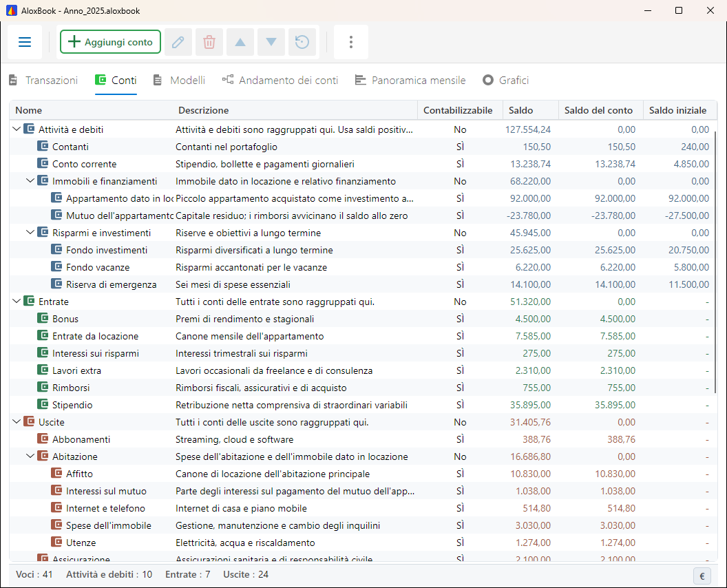
Task: Sort by the Contabilizzabile column header
Action: point(461,110)
